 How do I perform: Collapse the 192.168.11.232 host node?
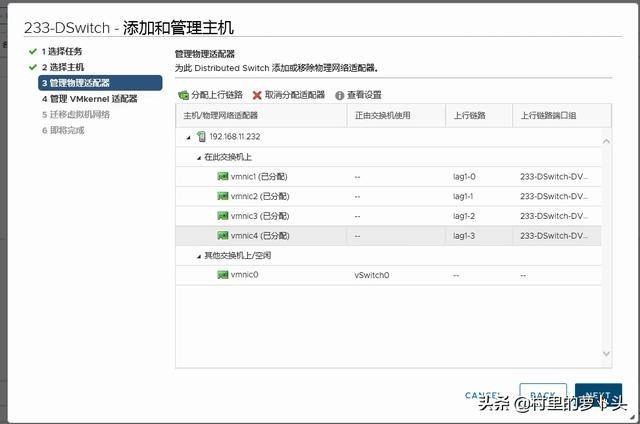[x=188, y=136]
